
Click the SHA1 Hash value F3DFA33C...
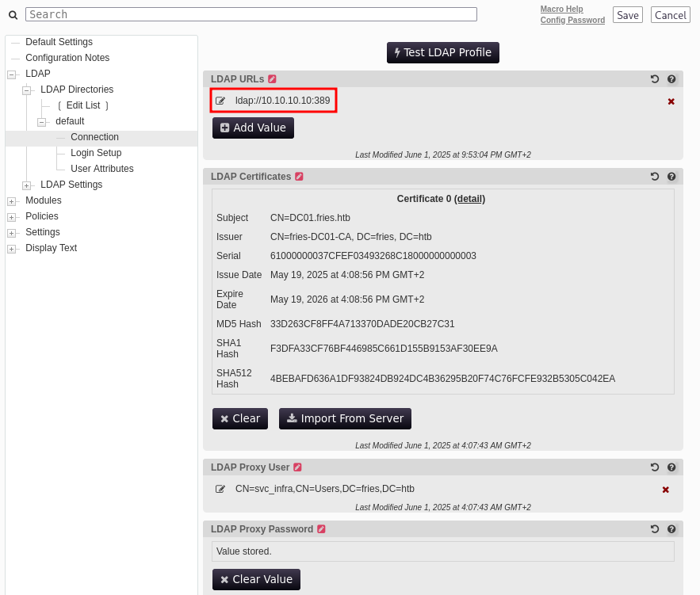(x=384, y=349)
